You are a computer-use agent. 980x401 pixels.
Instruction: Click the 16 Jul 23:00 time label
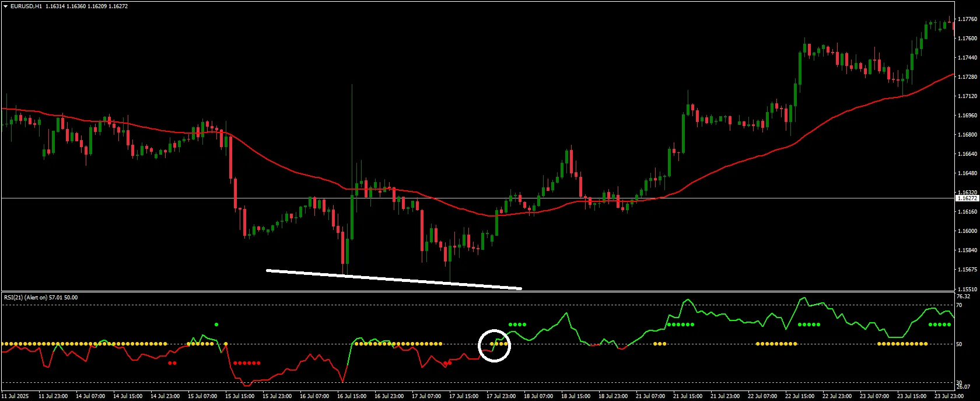[x=389, y=396]
